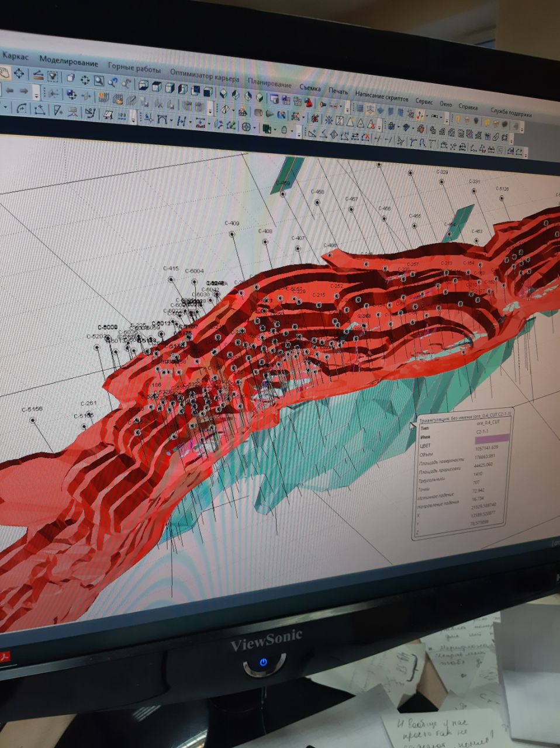Click the chain link icon

496,137
